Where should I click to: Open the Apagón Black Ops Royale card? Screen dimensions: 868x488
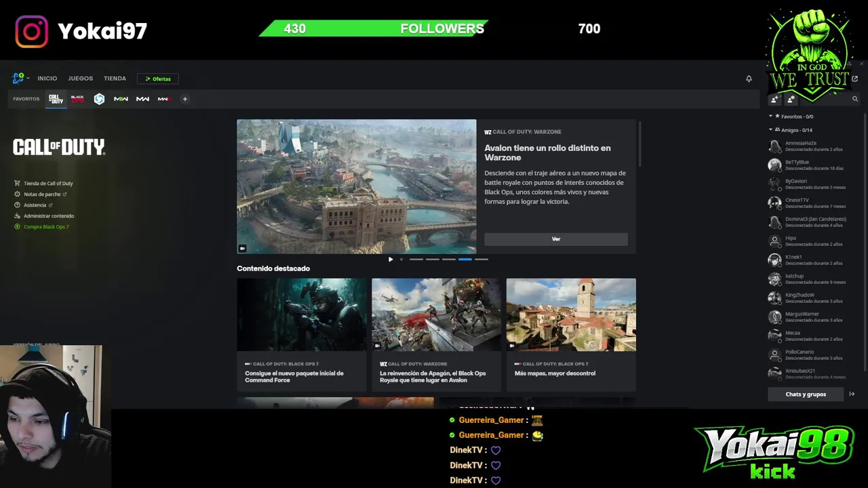436,334
